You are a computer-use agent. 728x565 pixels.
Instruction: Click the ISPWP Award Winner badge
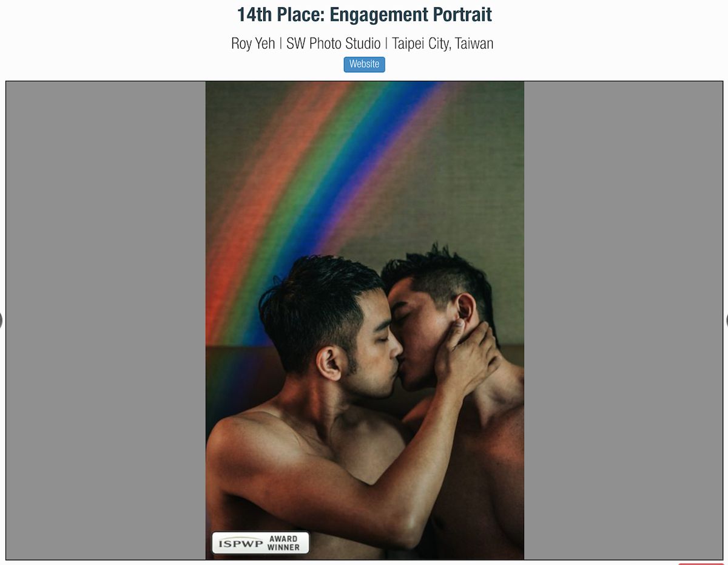(x=260, y=543)
